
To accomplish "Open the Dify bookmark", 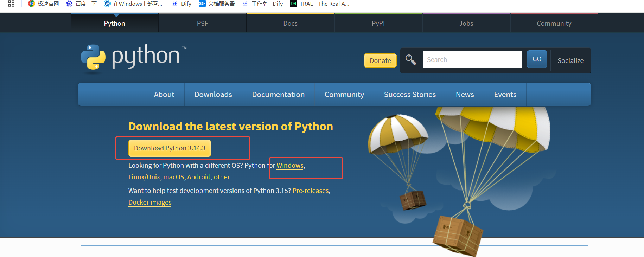I will point(181,4).
